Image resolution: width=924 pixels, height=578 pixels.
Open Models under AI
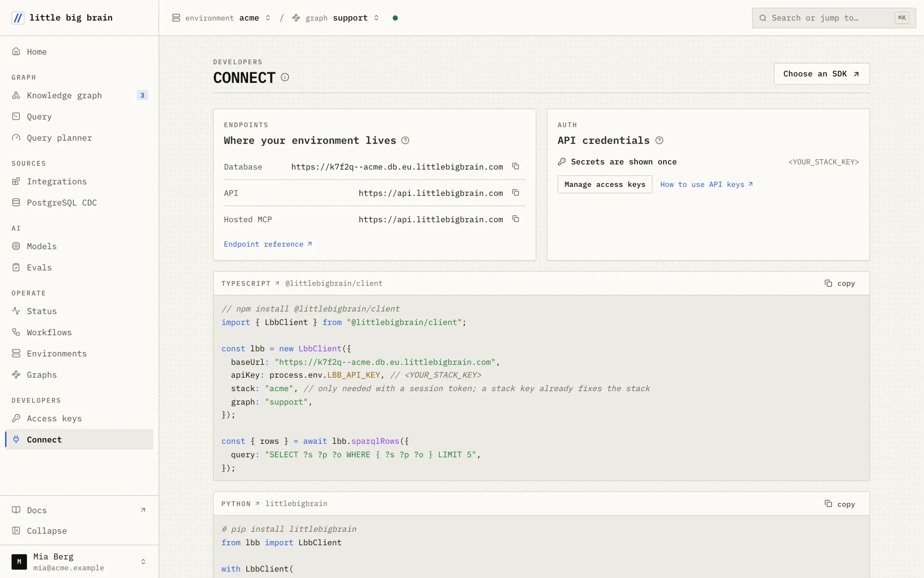coord(79,246)
